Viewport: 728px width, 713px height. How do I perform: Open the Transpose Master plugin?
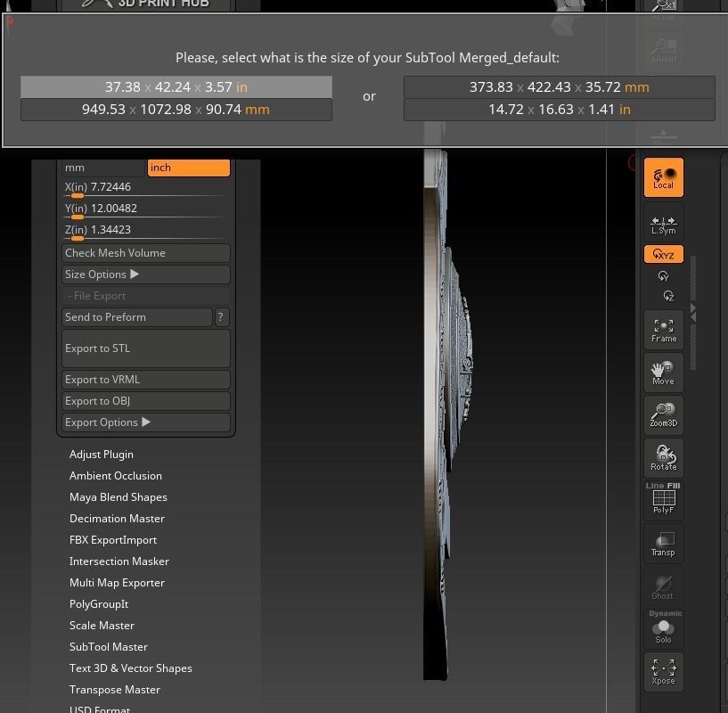[115, 689]
